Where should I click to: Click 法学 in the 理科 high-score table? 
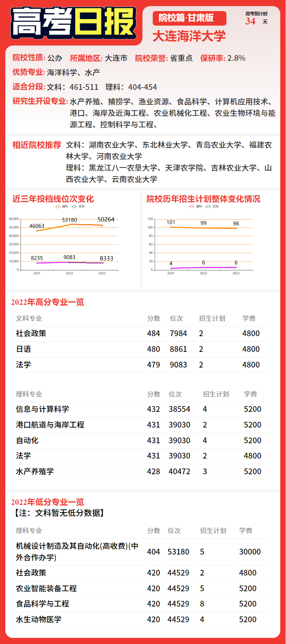23,456
